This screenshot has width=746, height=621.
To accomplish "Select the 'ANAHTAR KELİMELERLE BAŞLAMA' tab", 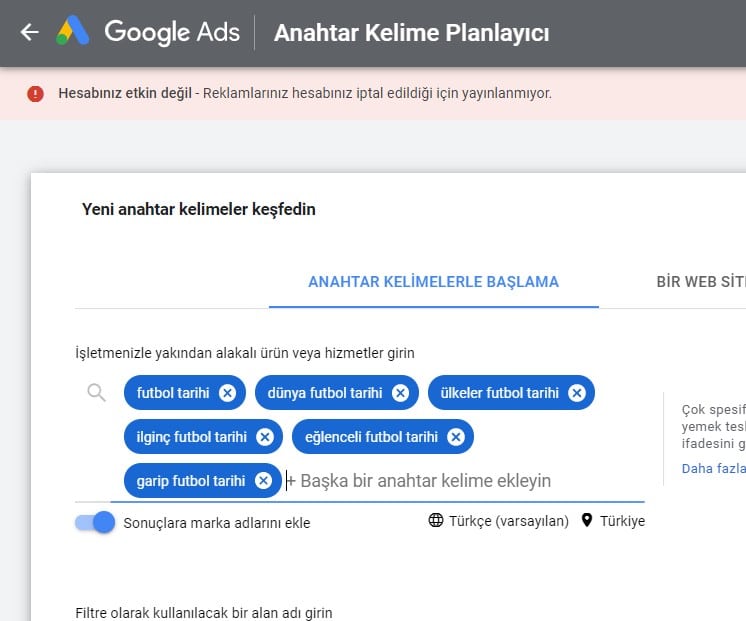I will pyautogui.click(x=433, y=282).
